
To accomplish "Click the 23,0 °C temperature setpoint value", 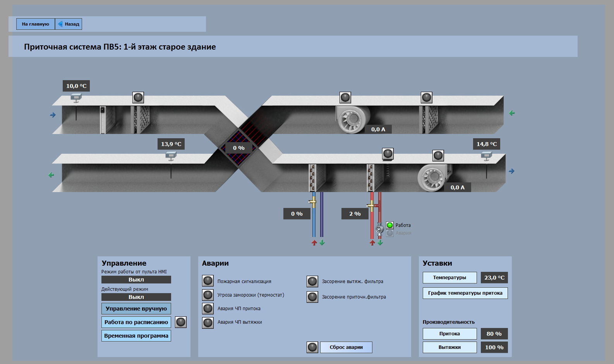I will click(x=494, y=278).
